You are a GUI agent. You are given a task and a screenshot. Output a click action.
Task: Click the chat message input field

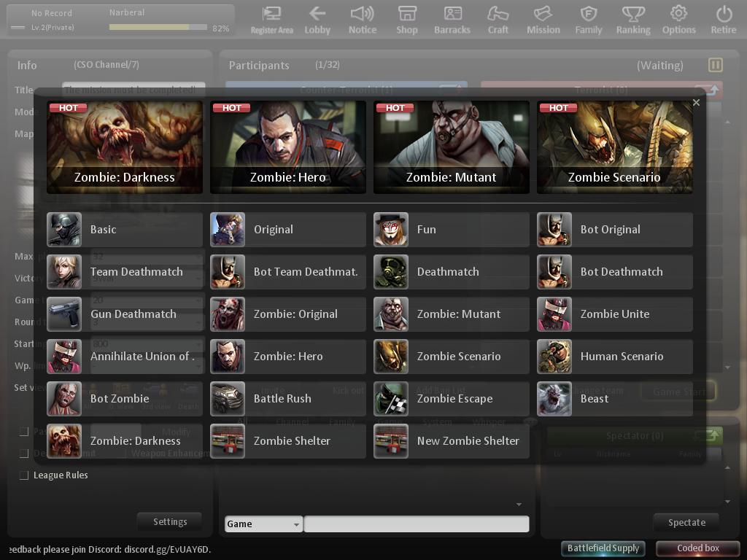pos(417,524)
